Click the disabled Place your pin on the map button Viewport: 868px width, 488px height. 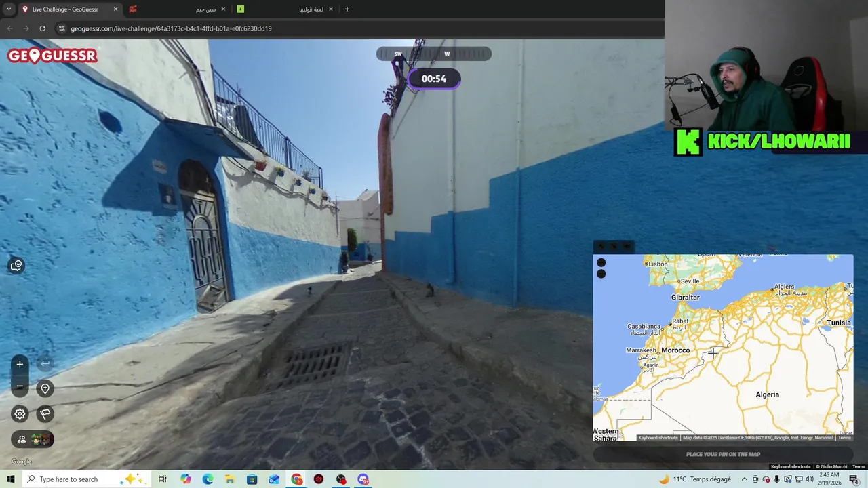723,454
